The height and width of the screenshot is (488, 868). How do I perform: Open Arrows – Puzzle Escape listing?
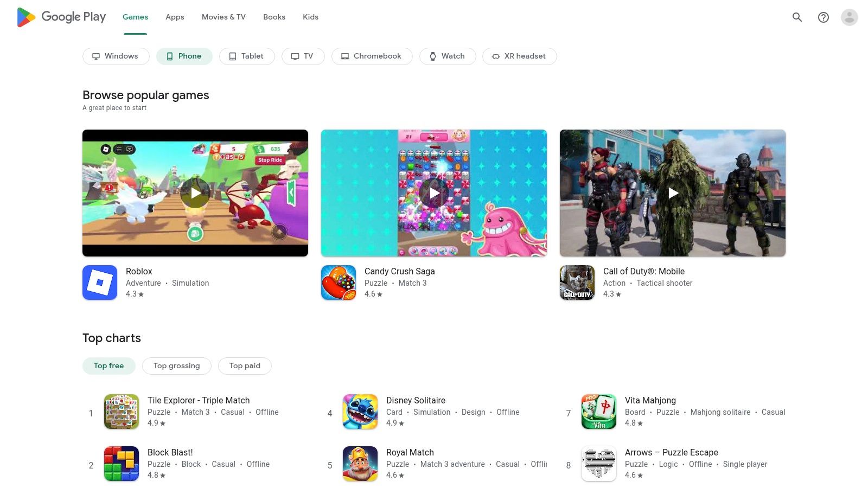[x=671, y=452]
